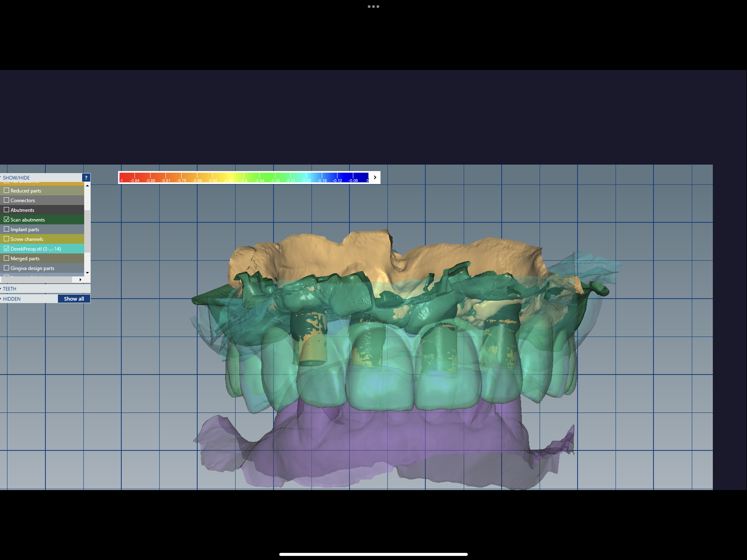The height and width of the screenshot is (560, 747).
Task: Uncheck the DerekPreop.stl checkbox
Action: [7, 248]
